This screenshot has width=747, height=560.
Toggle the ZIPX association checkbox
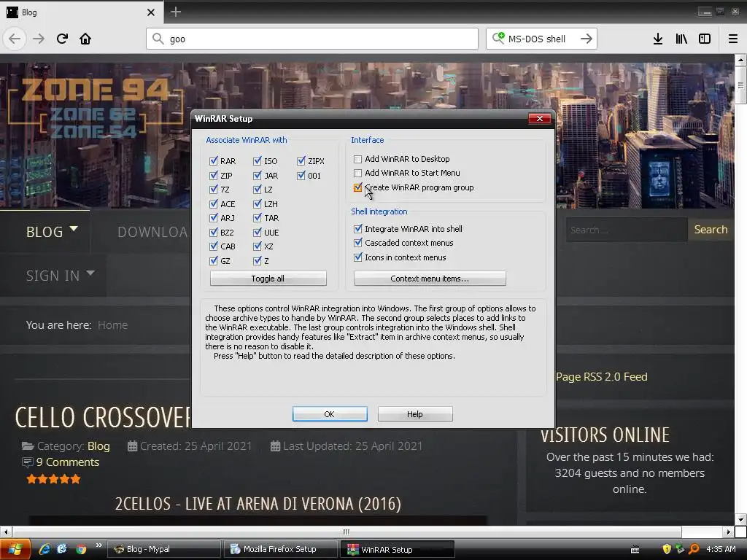point(301,161)
